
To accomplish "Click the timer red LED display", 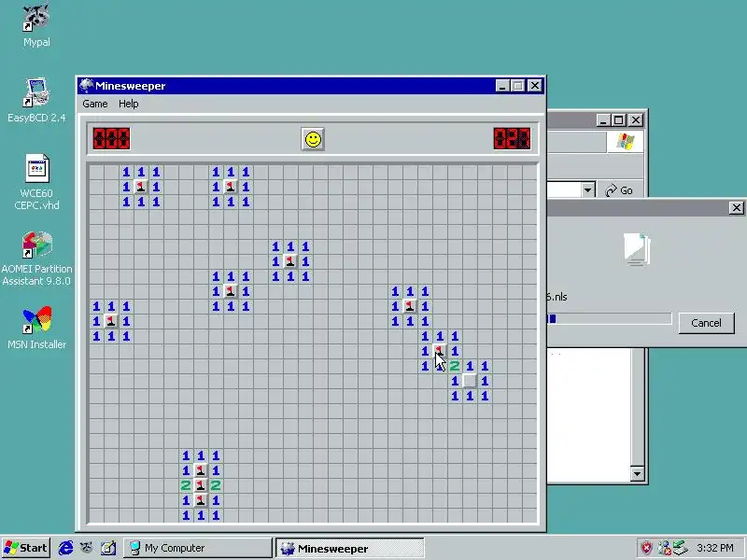I will [512, 138].
